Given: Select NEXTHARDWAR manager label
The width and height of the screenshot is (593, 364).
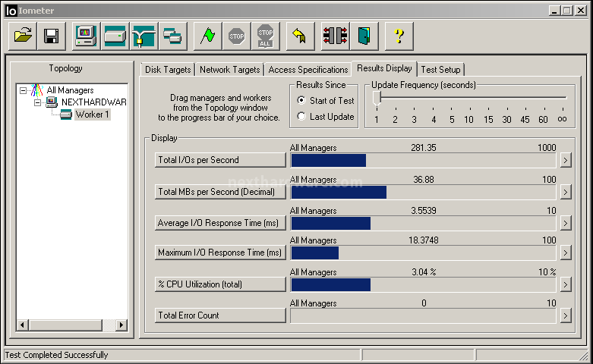Looking at the screenshot, I should coord(94,102).
